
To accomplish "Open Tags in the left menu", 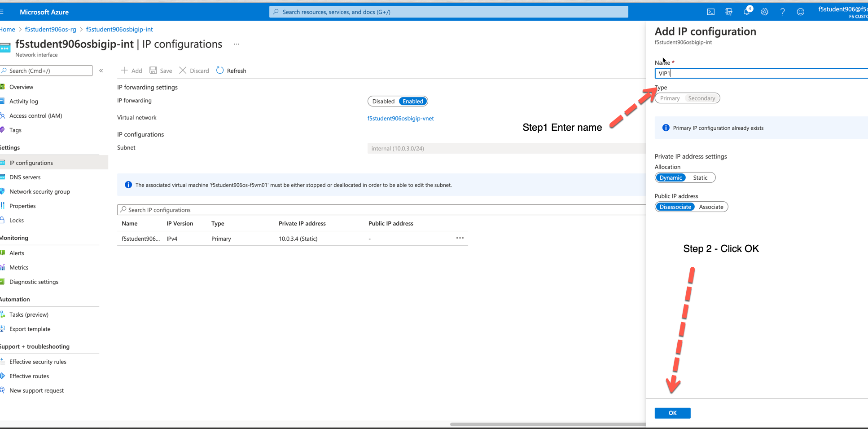I will click(x=15, y=130).
